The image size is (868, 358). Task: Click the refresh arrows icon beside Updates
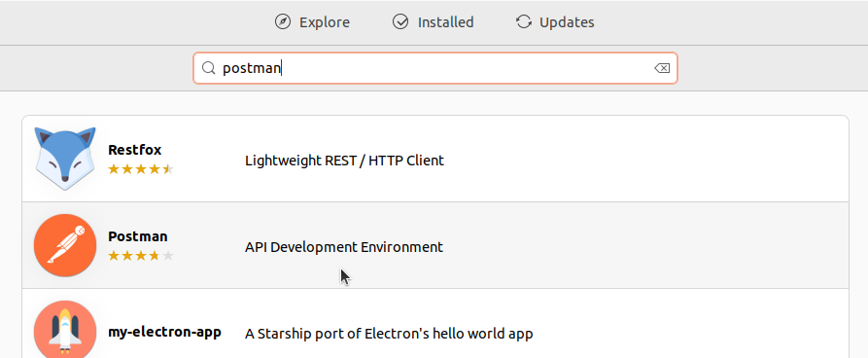[x=523, y=22]
